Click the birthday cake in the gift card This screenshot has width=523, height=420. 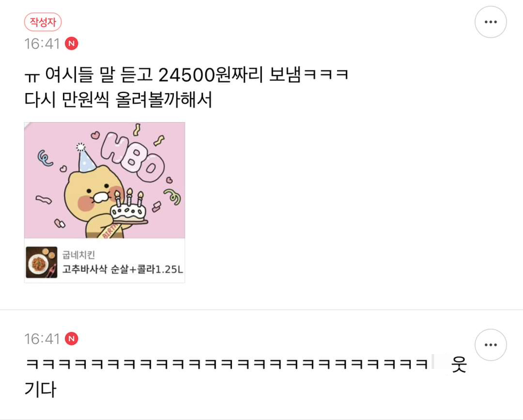[x=128, y=208]
